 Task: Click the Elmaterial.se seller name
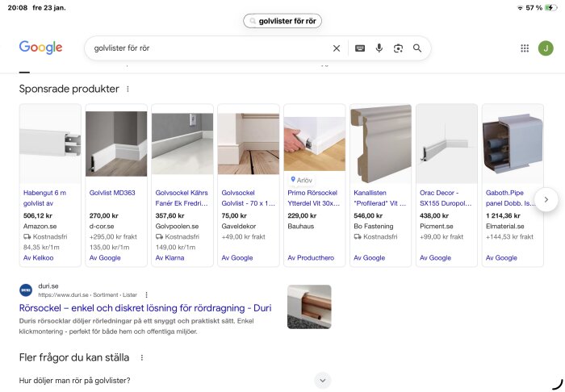(504, 227)
